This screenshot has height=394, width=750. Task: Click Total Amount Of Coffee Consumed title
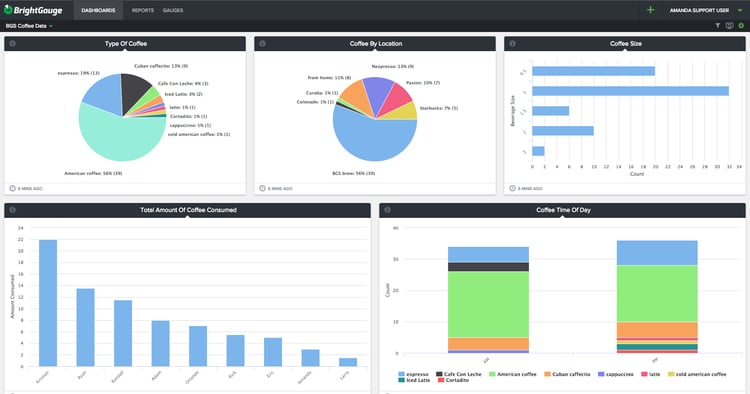click(188, 210)
